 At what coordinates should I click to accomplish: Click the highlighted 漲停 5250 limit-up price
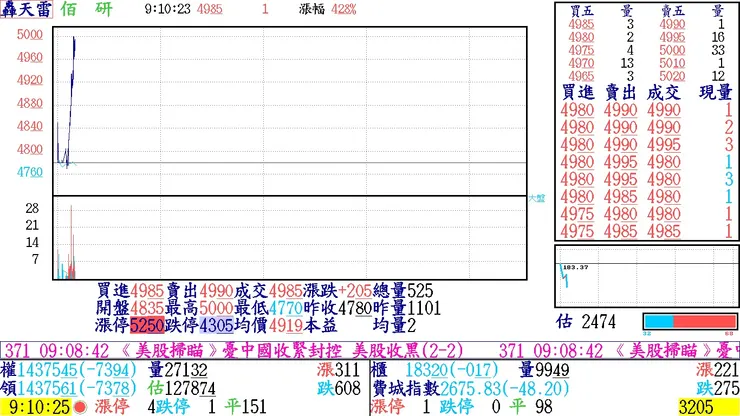pyautogui.click(x=147, y=325)
